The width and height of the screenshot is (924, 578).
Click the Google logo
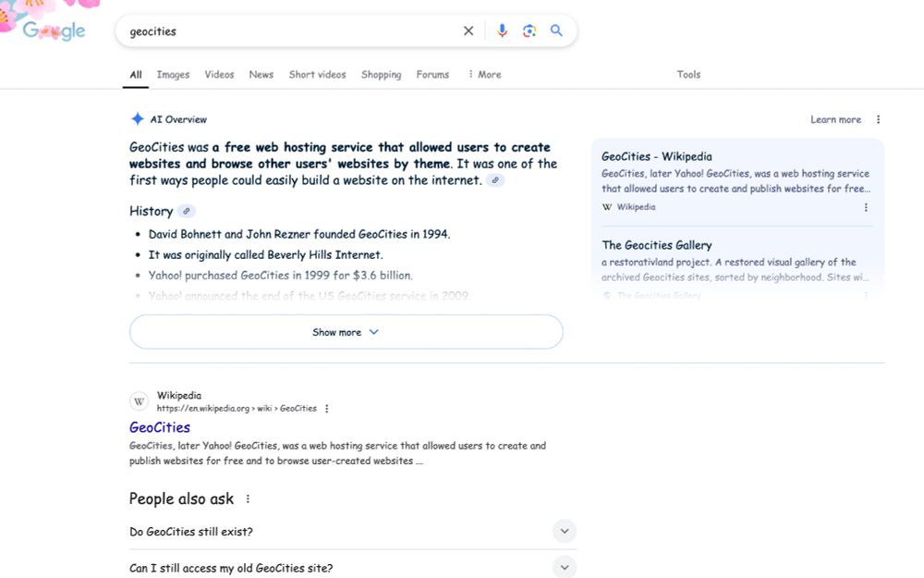tap(54, 31)
